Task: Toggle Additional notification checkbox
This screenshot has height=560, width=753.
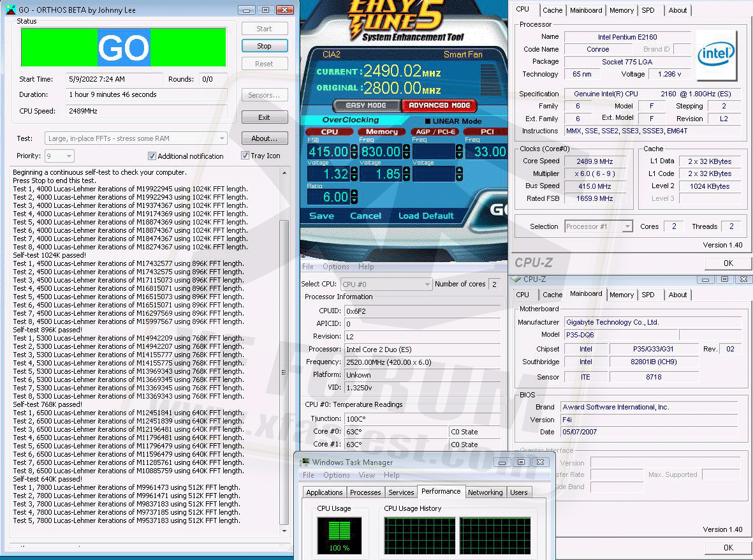Action: click(152, 156)
